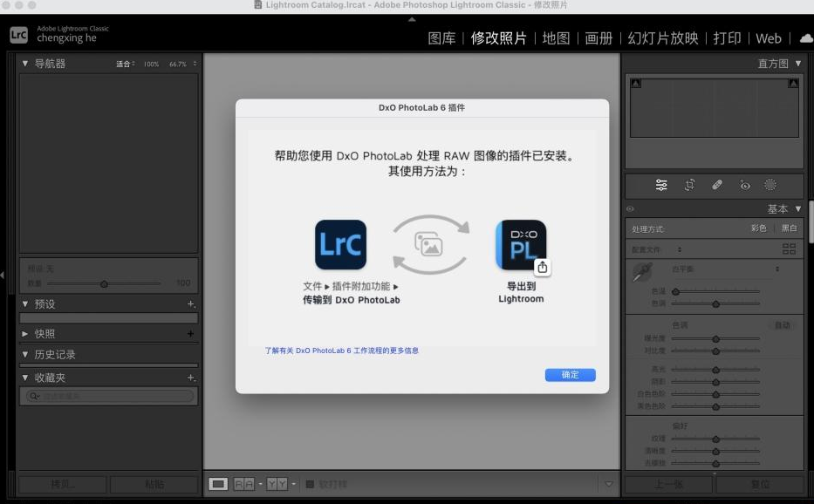Choose 彩色 color treatment
Screen dimensions: 814x504
pos(758,228)
